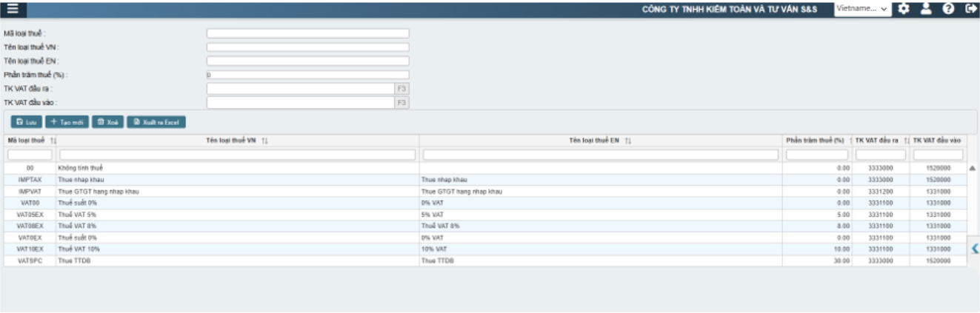Open the Vietnamese language dropdown
The image size is (980, 313).
pyautogui.click(x=862, y=8)
